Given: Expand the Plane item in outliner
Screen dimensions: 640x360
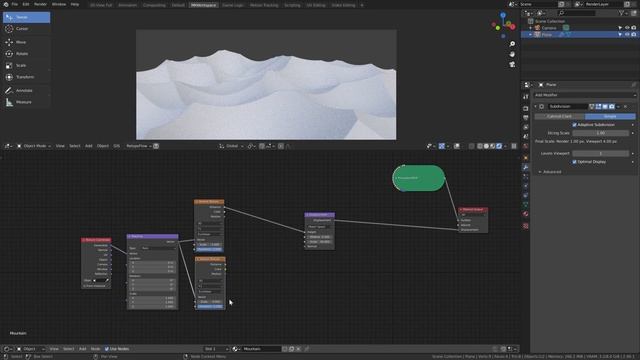Looking at the screenshot, I should click(x=531, y=35).
